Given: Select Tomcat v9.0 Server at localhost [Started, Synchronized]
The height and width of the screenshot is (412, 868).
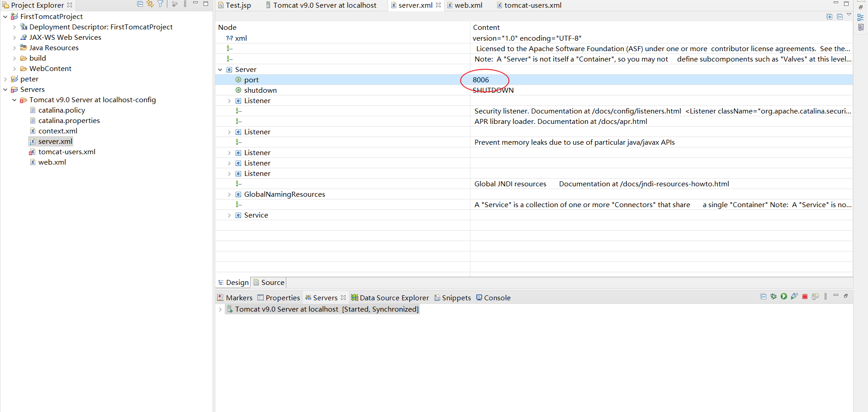Looking at the screenshot, I should pyautogui.click(x=323, y=309).
